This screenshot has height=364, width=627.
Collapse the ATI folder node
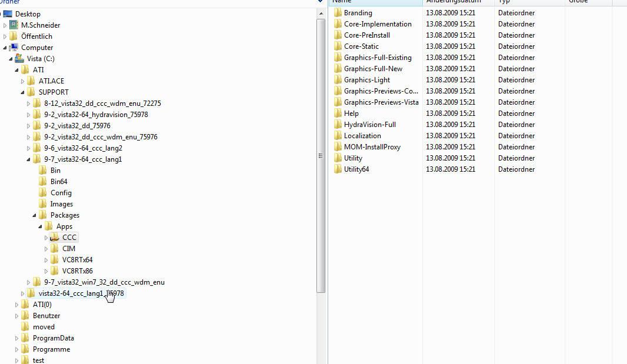[17, 70]
